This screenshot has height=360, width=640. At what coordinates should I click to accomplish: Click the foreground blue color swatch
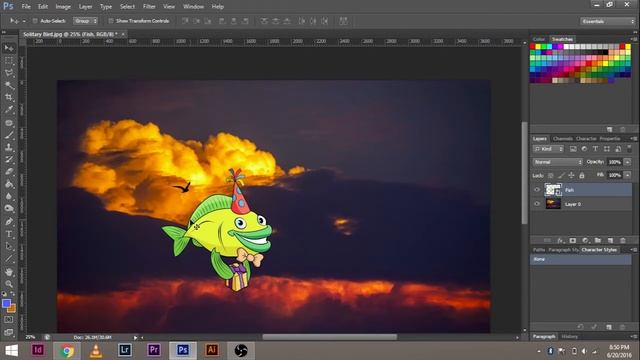tap(6, 303)
